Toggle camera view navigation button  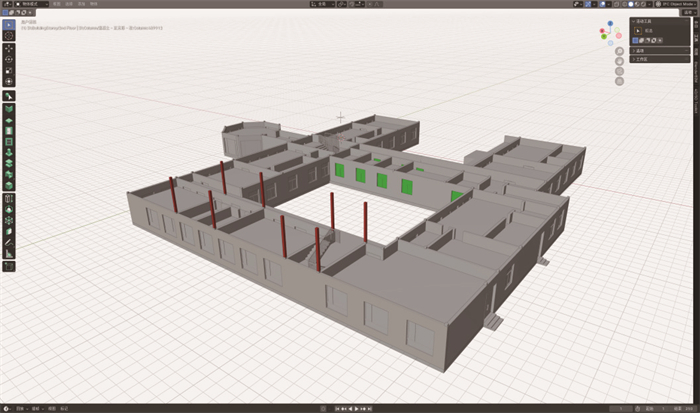[x=618, y=73]
